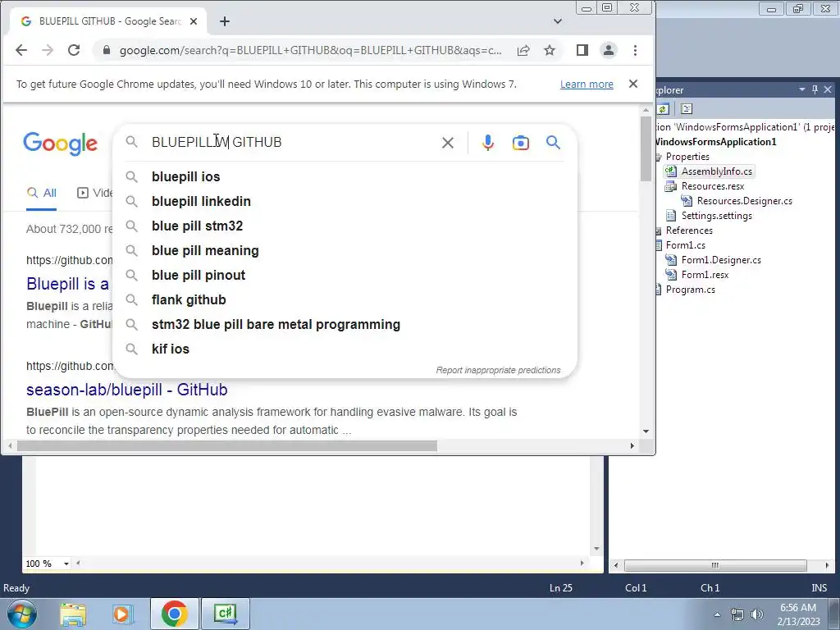The width and height of the screenshot is (840, 630).
Task: Bookmark this page with star icon
Action: pyautogui.click(x=549, y=50)
